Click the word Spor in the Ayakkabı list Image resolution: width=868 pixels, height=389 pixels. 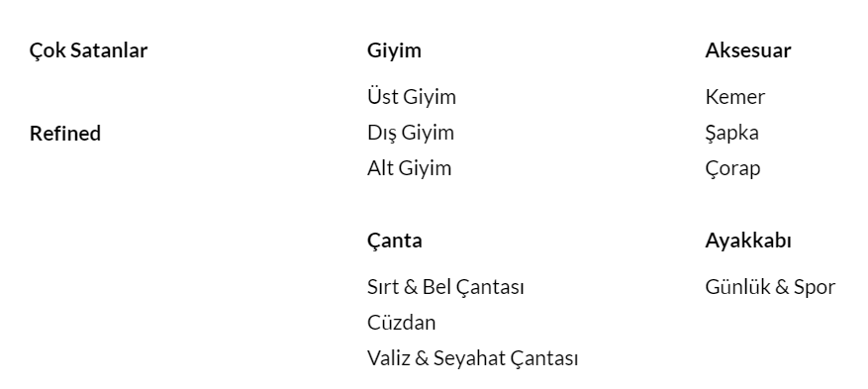pos(815,288)
